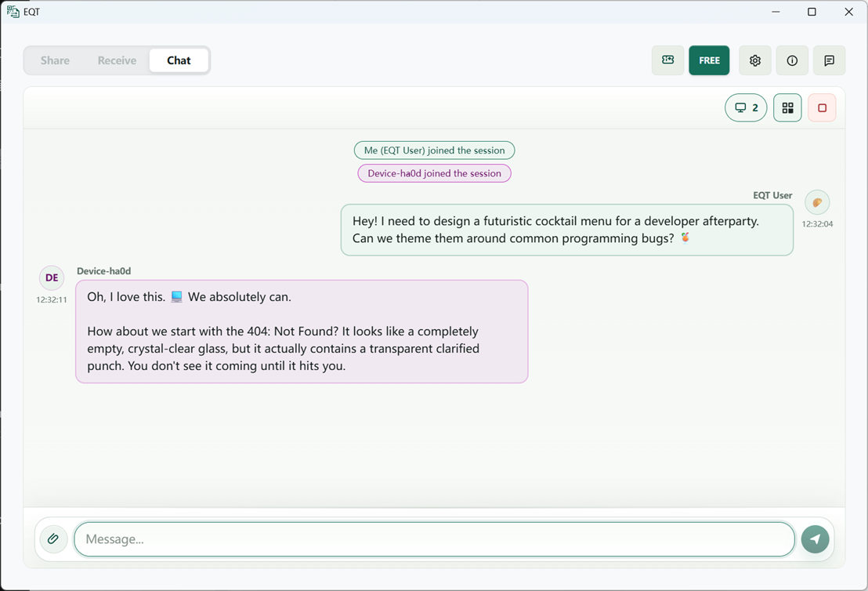Open the info circle icon
868x591 pixels.
coord(792,60)
